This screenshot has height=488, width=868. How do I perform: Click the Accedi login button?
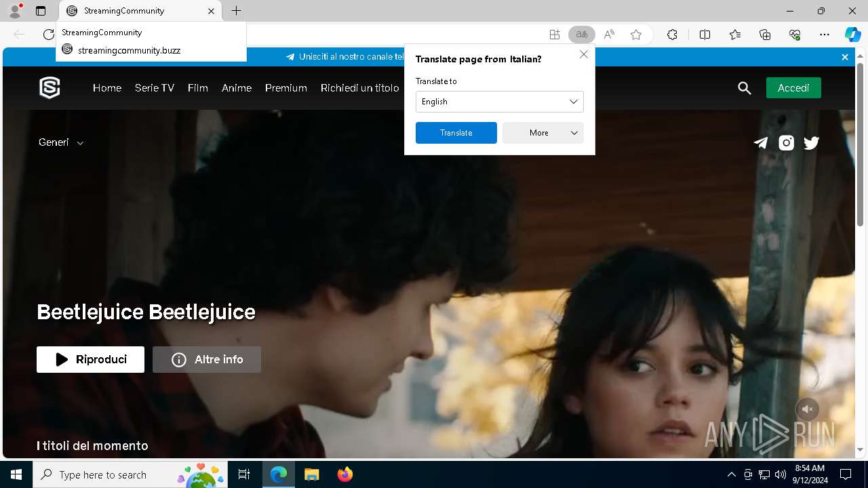pyautogui.click(x=793, y=88)
